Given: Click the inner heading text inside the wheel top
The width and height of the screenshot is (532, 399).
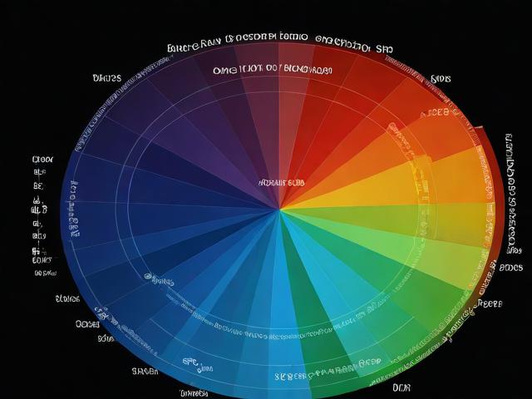Looking at the screenshot, I should (x=273, y=71).
